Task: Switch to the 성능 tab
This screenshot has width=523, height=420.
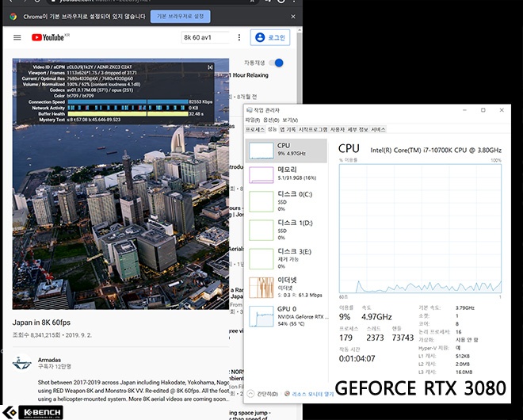Action: click(x=272, y=129)
